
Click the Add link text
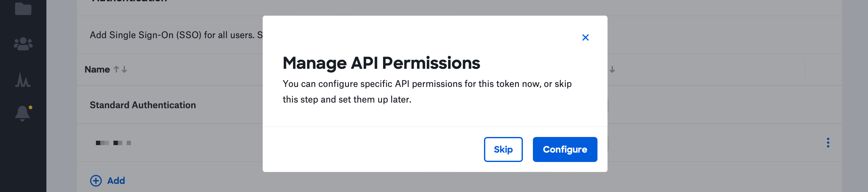116,180
